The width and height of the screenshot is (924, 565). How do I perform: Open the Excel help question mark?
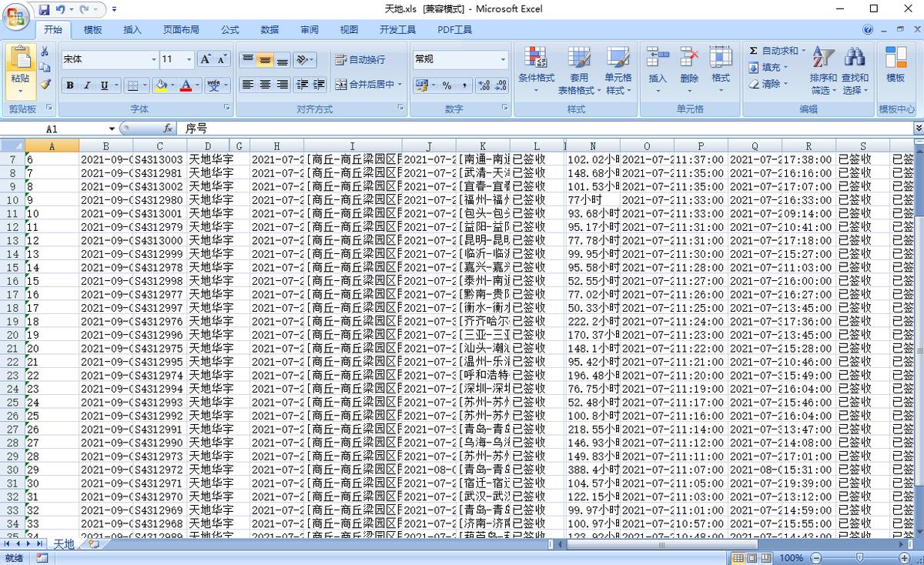(868, 30)
